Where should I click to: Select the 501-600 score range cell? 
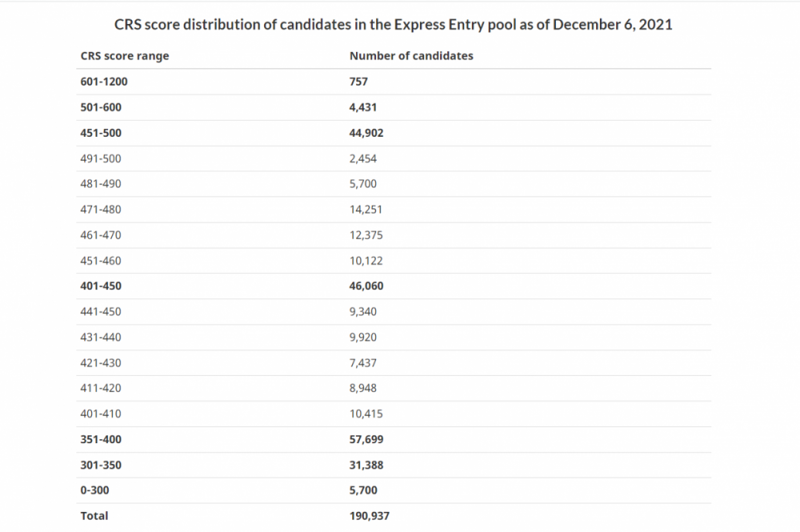[x=101, y=107]
